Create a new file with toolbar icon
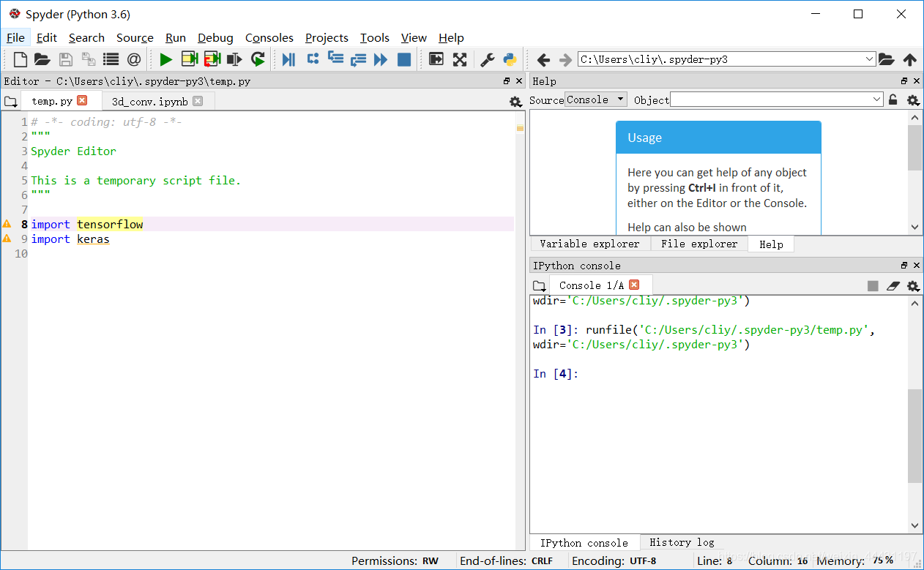Image resolution: width=924 pixels, height=570 pixels. (x=21, y=59)
